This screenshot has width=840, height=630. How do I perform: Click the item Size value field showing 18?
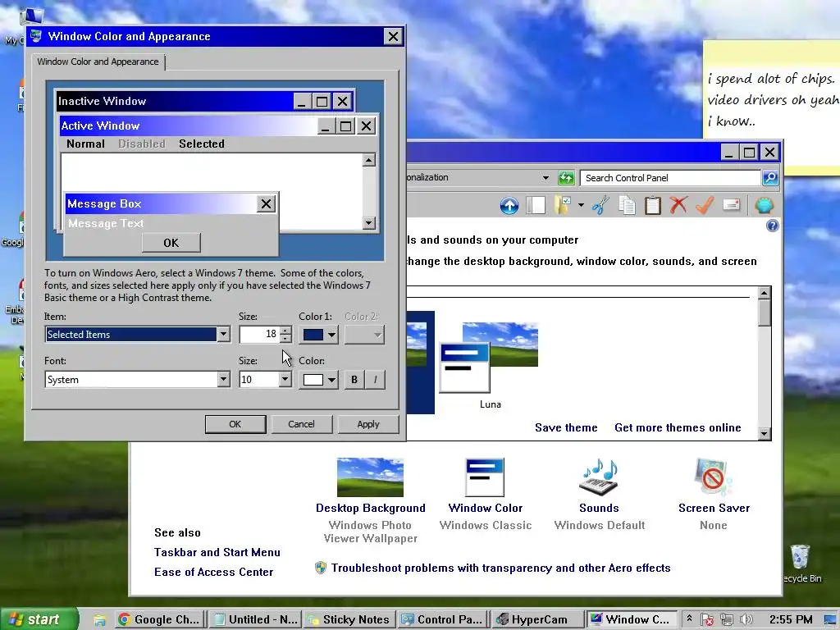[x=260, y=335]
